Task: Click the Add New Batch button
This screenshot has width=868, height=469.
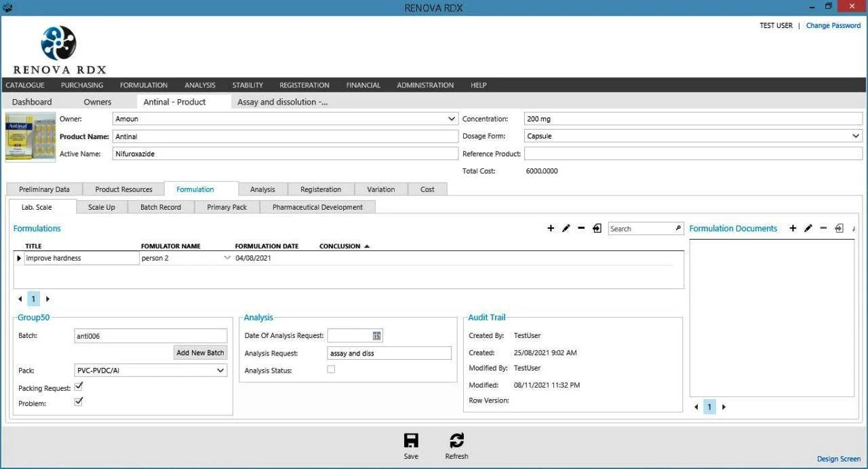Action: click(200, 353)
